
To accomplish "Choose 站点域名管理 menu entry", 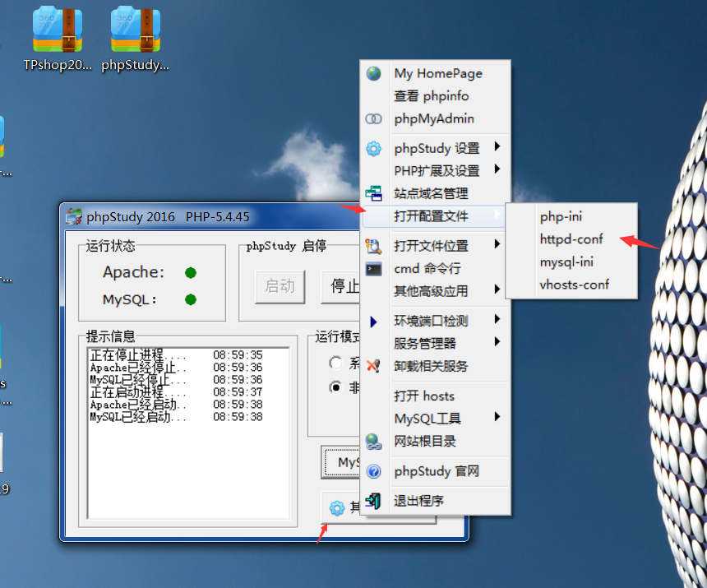I will [436, 193].
